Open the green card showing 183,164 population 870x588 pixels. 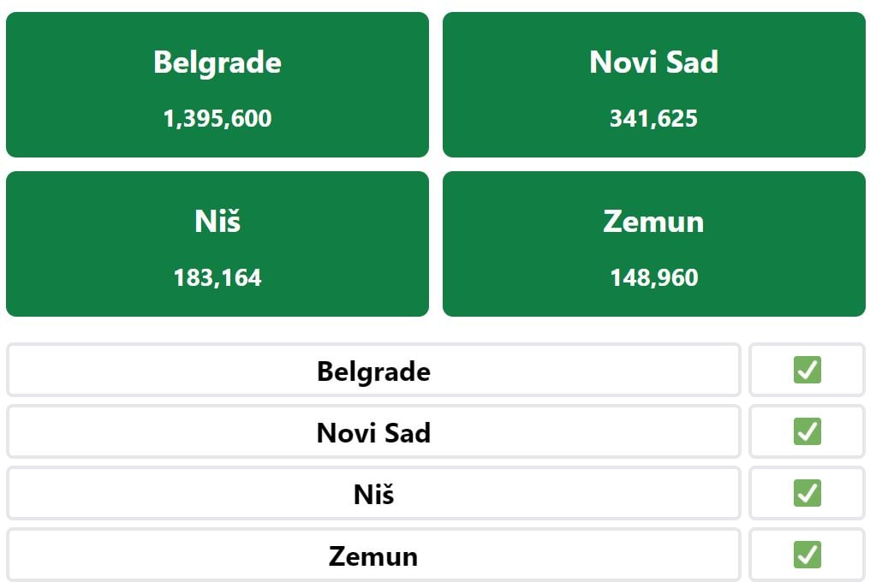pyautogui.click(x=217, y=244)
